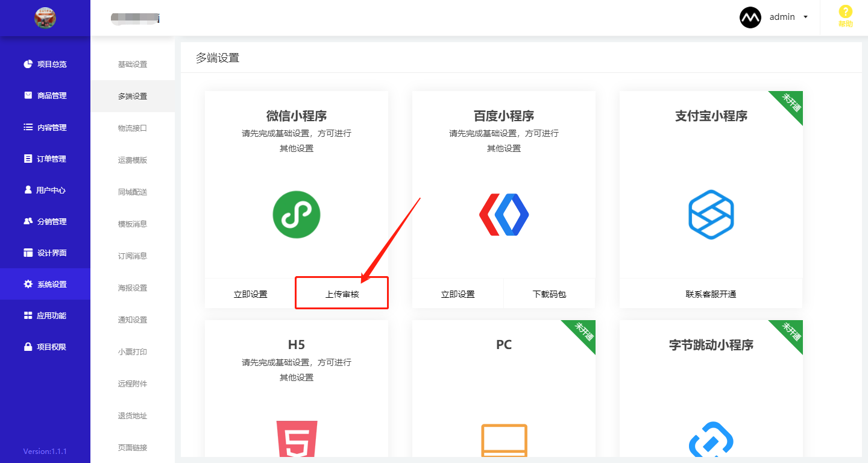Click 立即设置 under 百度小程序
Viewport: 868px width, 463px height.
(x=458, y=294)
